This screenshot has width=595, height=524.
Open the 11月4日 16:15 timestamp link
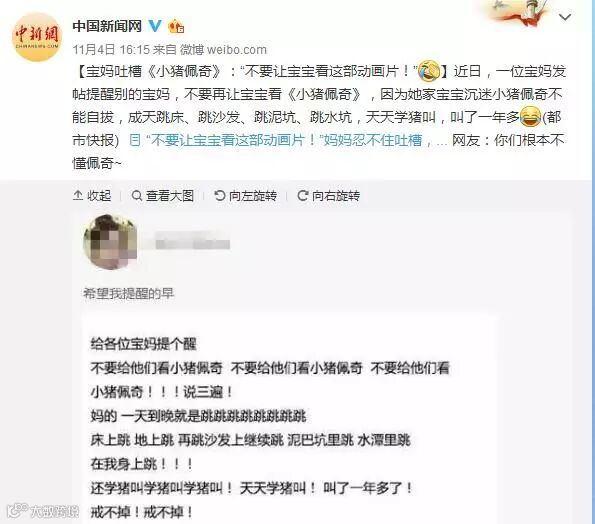click(x=111, y=49)
